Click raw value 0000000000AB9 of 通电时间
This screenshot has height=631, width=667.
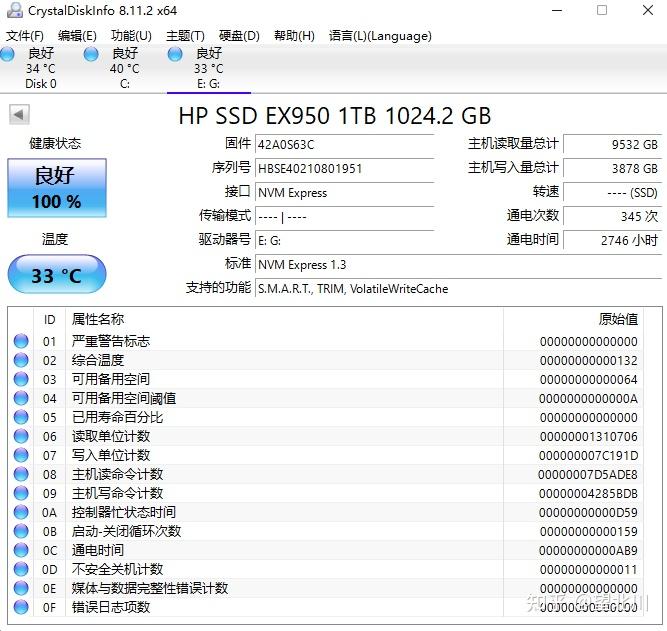pyautogui.click(x=588, y=550)
